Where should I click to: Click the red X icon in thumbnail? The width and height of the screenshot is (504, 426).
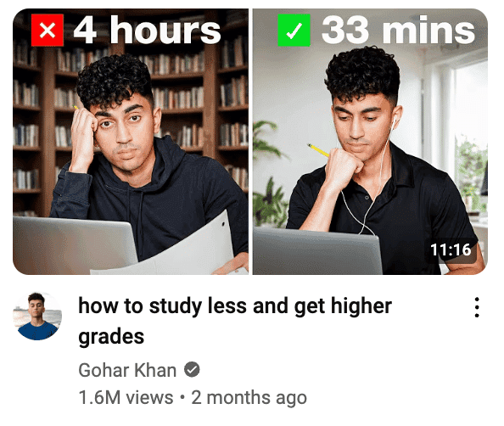coord(48,31)
